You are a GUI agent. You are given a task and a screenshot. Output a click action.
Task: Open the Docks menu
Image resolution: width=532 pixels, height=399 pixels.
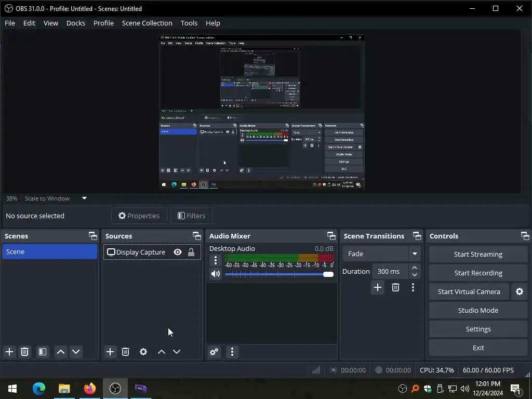[x=76, y=23]
